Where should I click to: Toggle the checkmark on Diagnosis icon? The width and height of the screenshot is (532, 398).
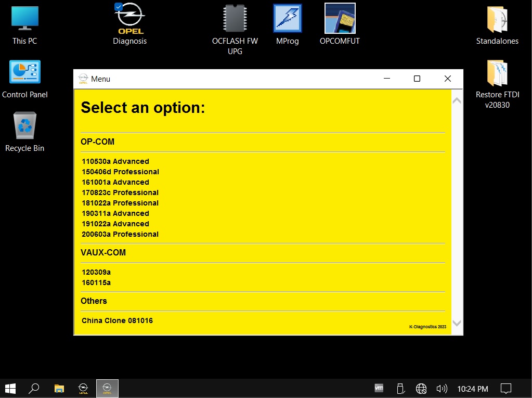tap(119, 6)
